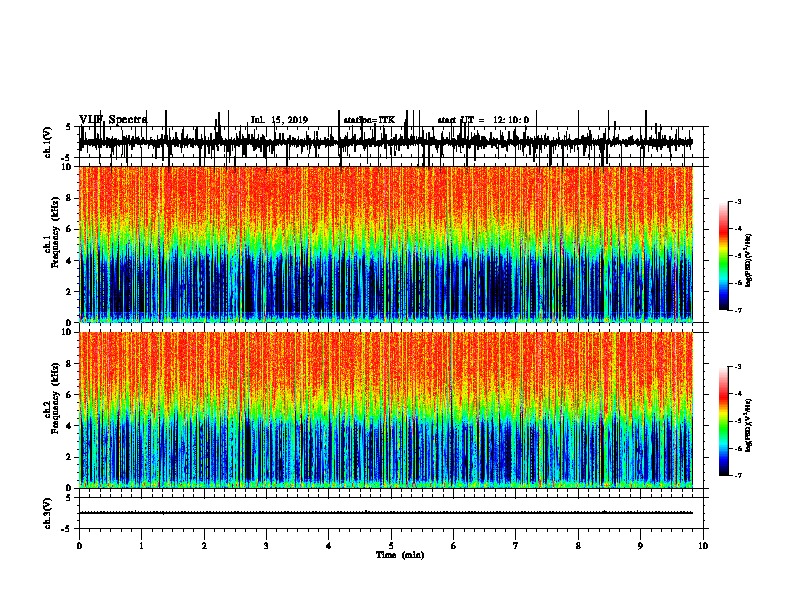Click the "5" tick of ch.3(V) axis

pyautogui.click(x=69, y=498)
